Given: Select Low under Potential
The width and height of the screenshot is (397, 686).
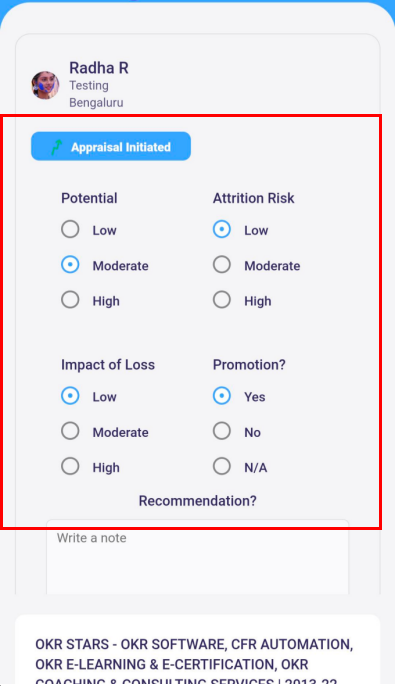Looking at the screenshot, I should pyautogui.click(x=70, y=229).
